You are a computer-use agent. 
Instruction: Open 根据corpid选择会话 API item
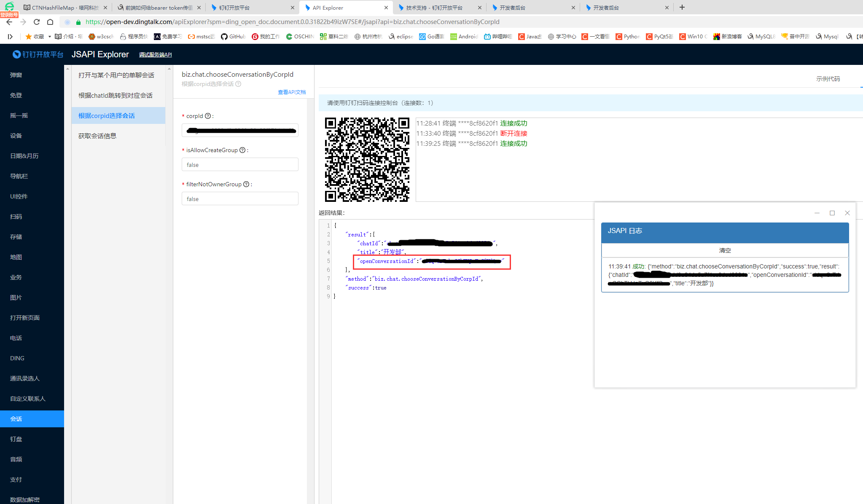(x=118, y=115)
